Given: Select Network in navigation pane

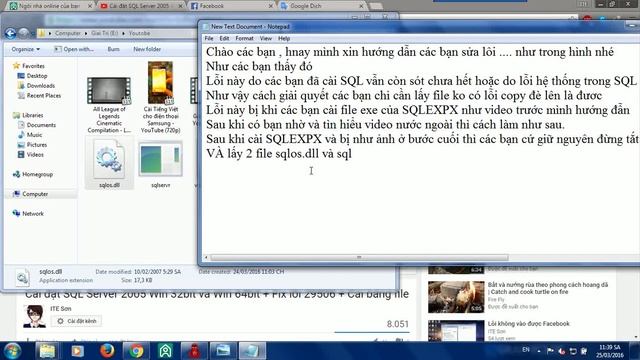Looking at the screenshot, I should tap(28, 213).
